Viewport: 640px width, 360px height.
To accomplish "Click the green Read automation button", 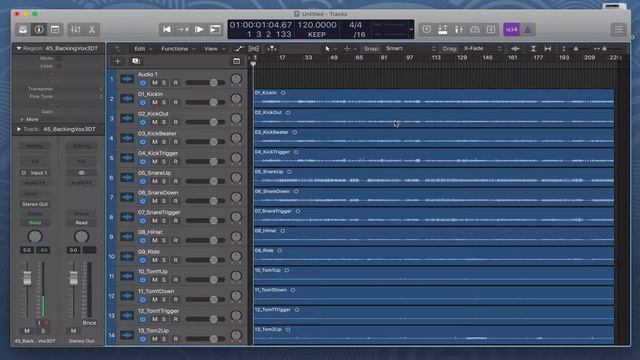I will 35,222.
